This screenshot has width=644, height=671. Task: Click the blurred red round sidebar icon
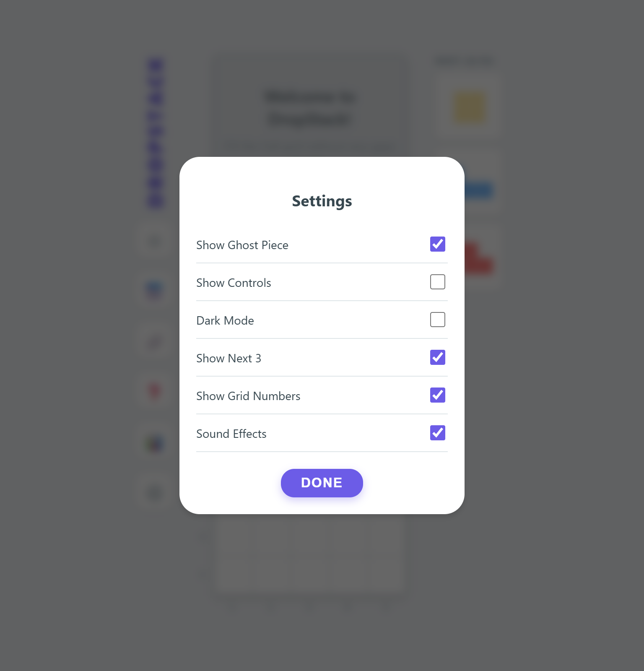(155, 391)
